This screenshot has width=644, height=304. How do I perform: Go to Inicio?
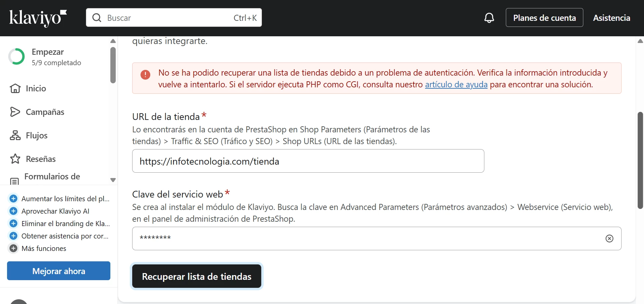[x=36, y=88]
